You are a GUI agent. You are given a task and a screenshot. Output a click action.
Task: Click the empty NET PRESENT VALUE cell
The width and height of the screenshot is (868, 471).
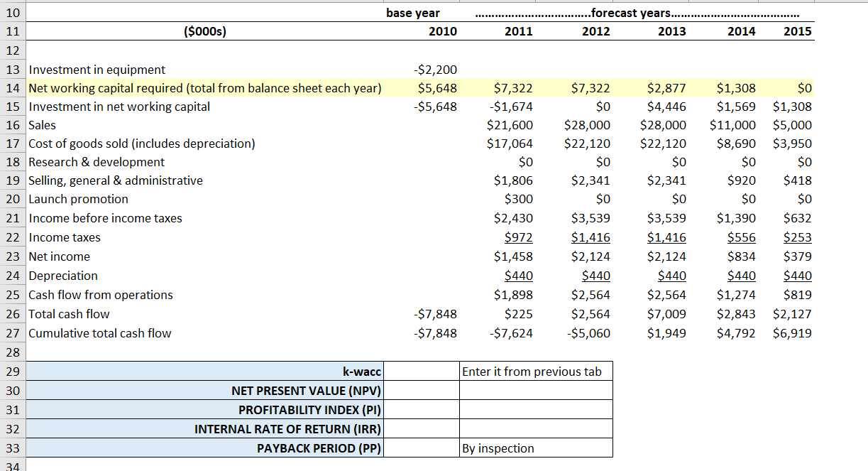[422, 390]
